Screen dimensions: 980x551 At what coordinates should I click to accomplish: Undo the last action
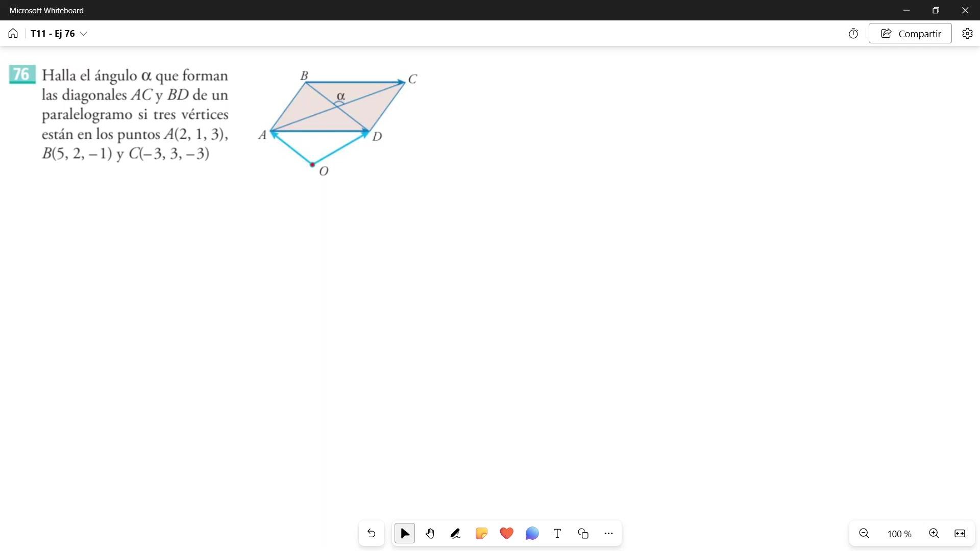click(x=371, y=534)
